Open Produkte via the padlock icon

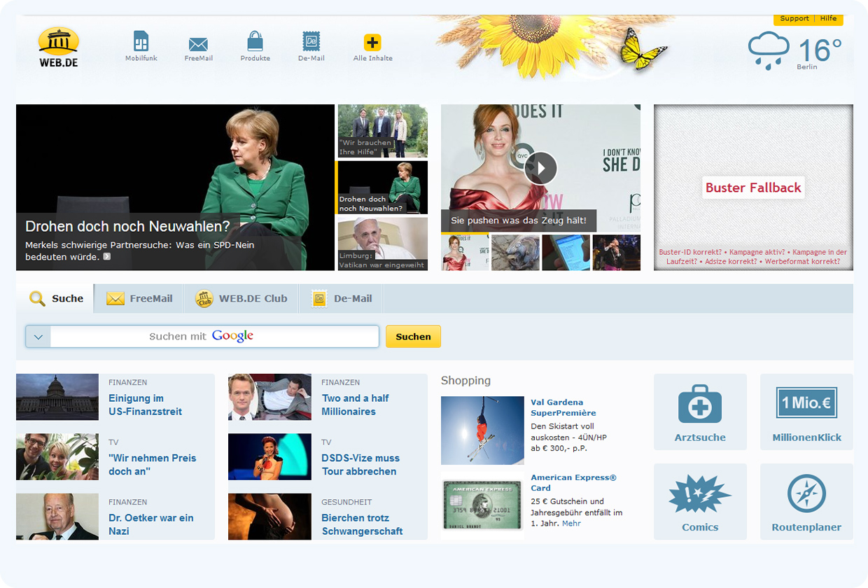[254, 42]
